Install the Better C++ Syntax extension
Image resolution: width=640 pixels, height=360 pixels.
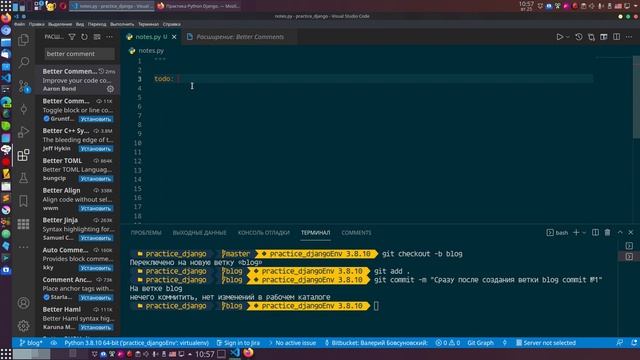click(x=96, y=149)
